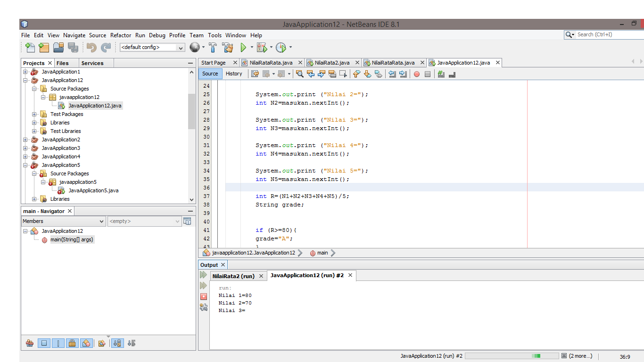Click the Clean and Build broom icon
Viewport: 644px width, 362px height.
[x=228, y=47]
